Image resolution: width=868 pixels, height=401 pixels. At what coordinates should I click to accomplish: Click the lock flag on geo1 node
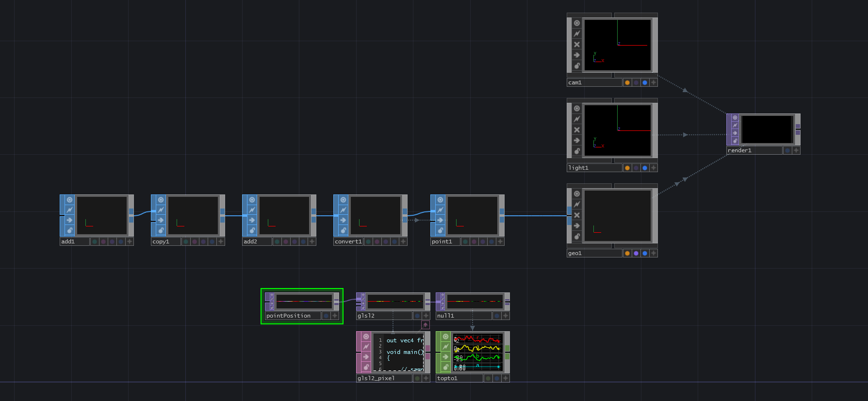pos(576,236)
